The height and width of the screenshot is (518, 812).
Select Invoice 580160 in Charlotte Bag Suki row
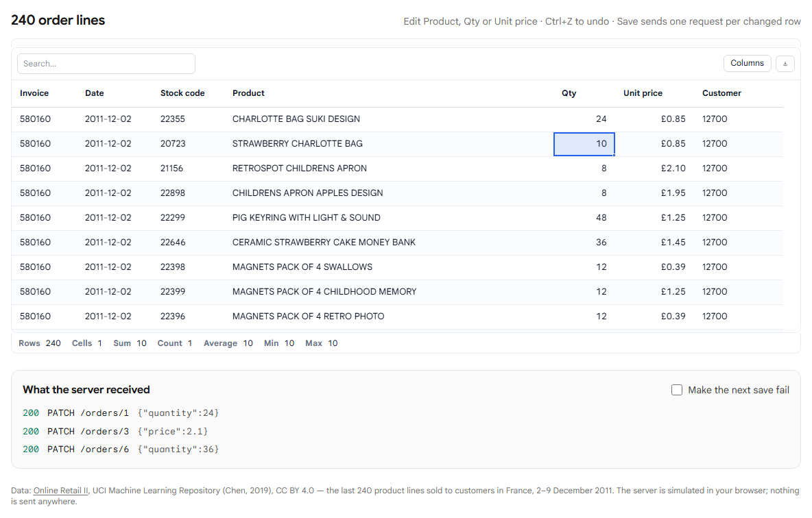44,119
